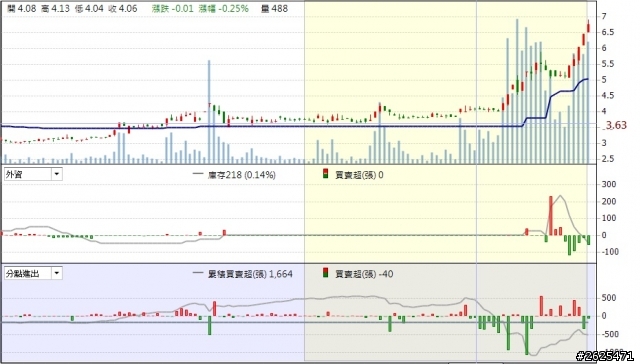Click the 庫存218 (0.14%) legend label

pos(242,175)
